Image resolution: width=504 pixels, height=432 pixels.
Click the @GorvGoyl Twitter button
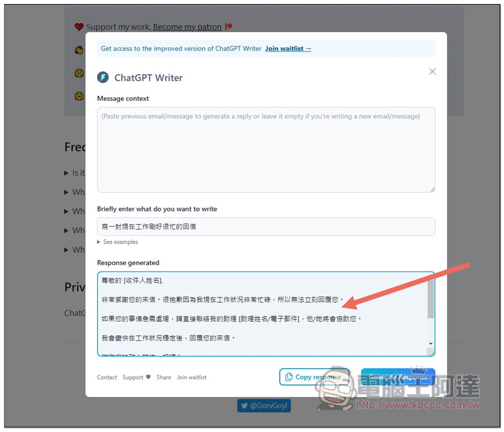point(264,406)
